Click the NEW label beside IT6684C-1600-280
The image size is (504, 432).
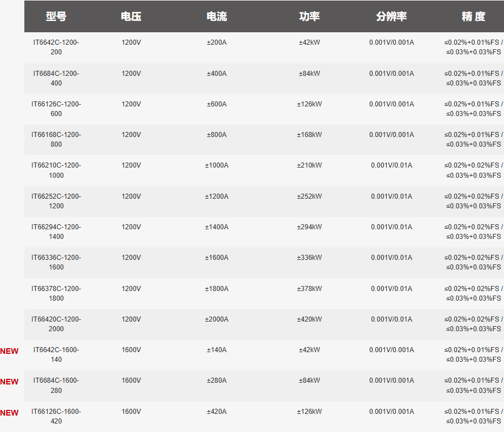pyautogui.click(x=9, y=382)
